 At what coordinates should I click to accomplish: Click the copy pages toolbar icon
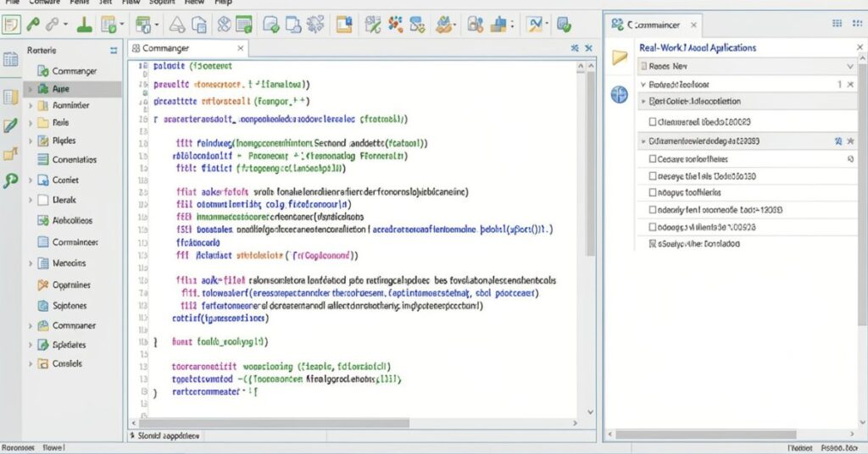click(x=198, y=25)
